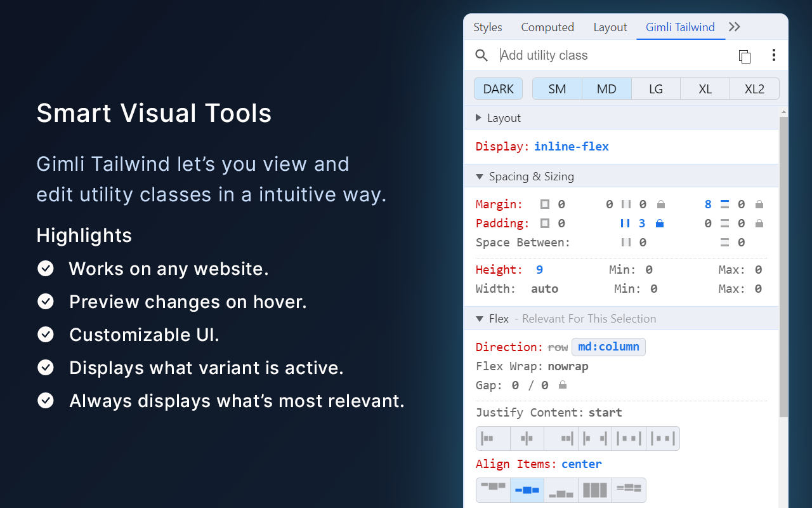
Task: Click the Height Max value
Action: click(758, 270)
